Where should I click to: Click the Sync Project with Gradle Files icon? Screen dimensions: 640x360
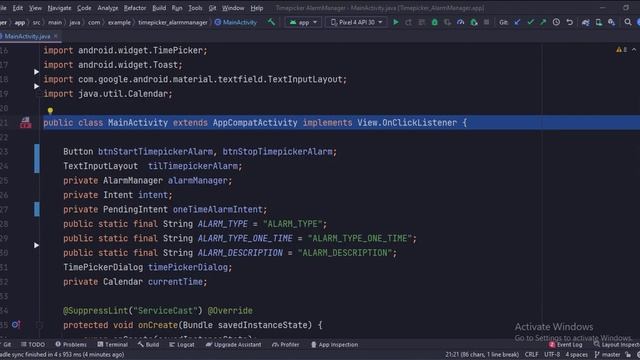click(586, 22)
